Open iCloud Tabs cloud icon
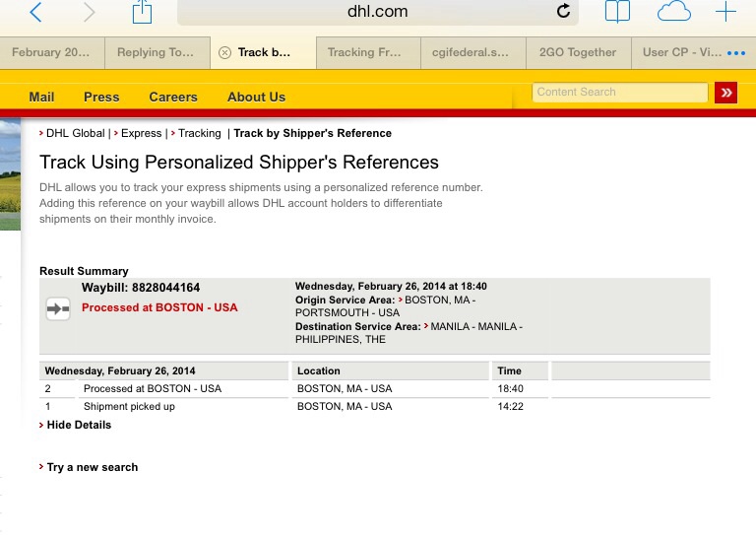Screen dimensions: 756x536 [674, 11]
